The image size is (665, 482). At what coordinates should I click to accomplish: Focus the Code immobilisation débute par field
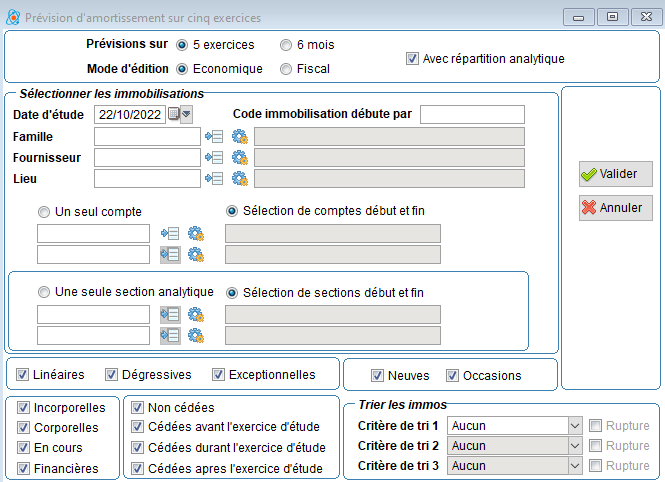tap(472, 114)
